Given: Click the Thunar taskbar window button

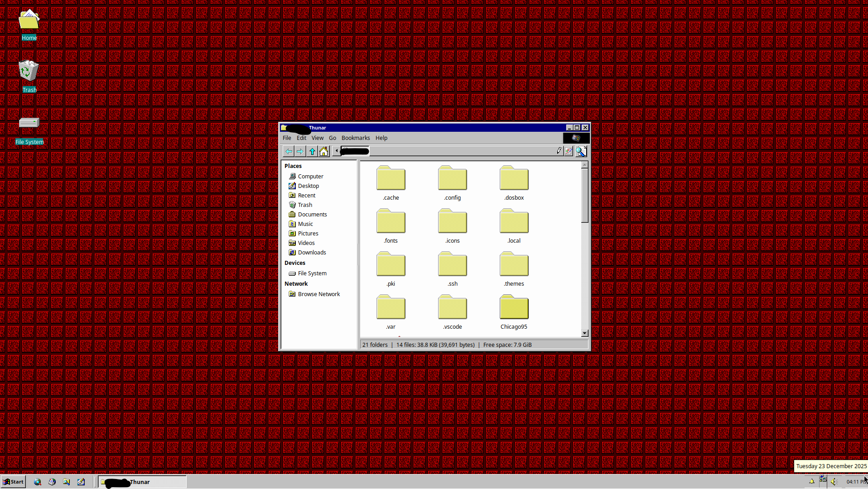Looking at the screenshot, I should 142,482.
